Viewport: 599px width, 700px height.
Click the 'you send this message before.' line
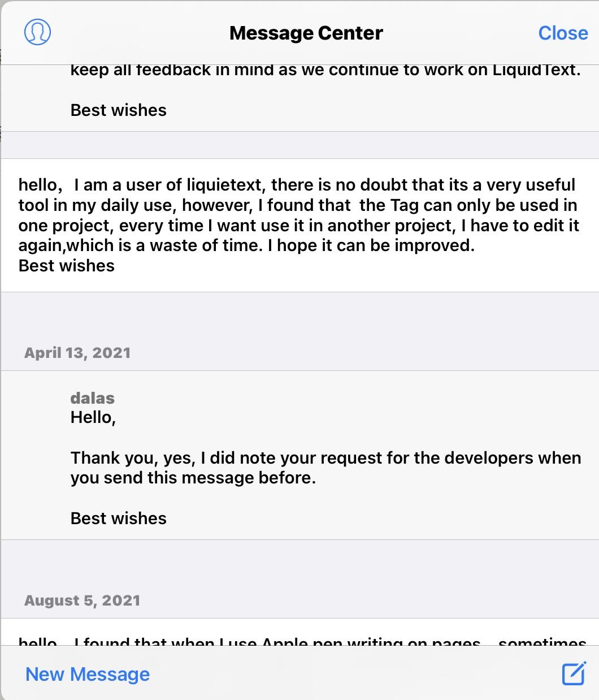[193, 478]
